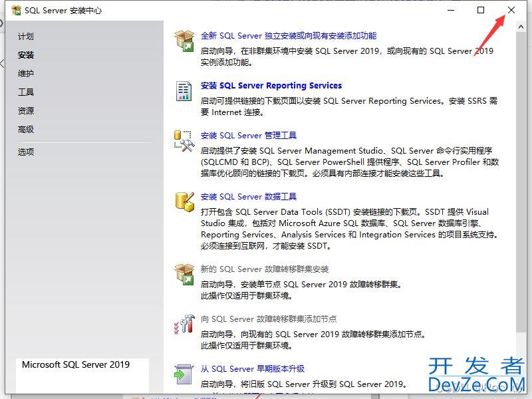Select the 安装 sidebar item
532x399 pixels.
pyautogui.click(x=26, y=55)
